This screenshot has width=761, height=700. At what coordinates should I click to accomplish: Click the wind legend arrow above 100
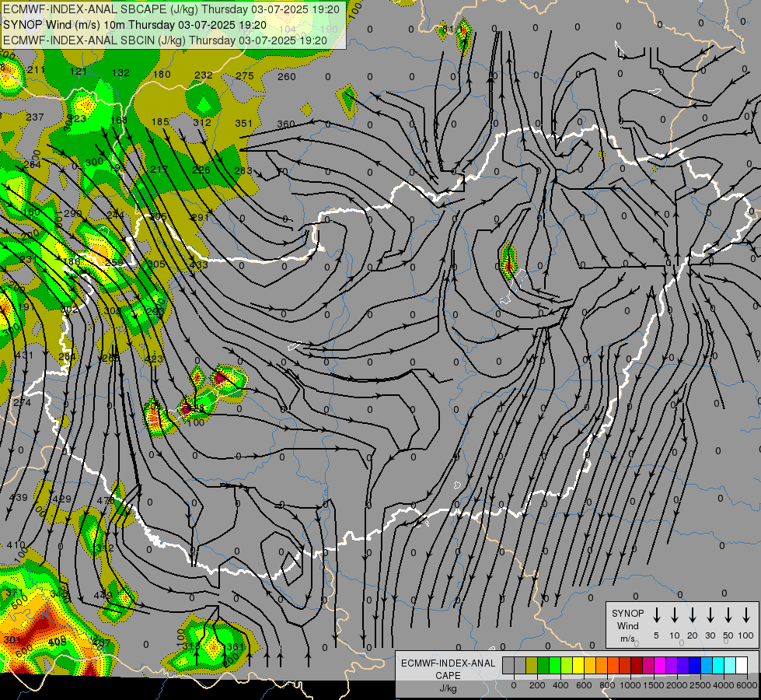click(x=746, y=615)
